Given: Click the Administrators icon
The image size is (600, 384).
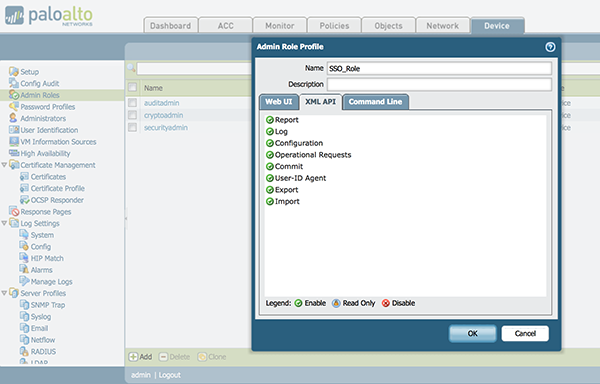Looking at the screenshot, I should [14, 118].
